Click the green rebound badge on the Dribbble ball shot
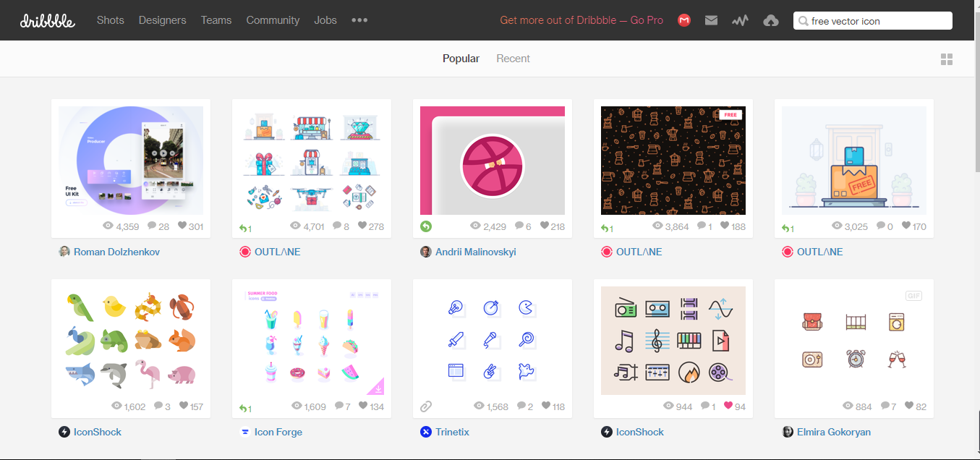980x460 pixels. (x=426, y=226)
